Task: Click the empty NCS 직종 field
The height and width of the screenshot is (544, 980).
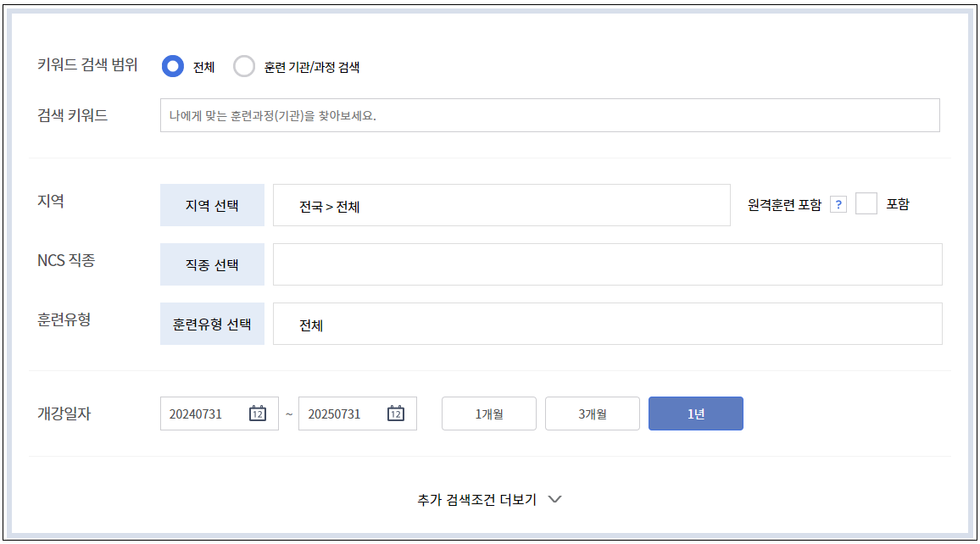Action: pos(607,264)
